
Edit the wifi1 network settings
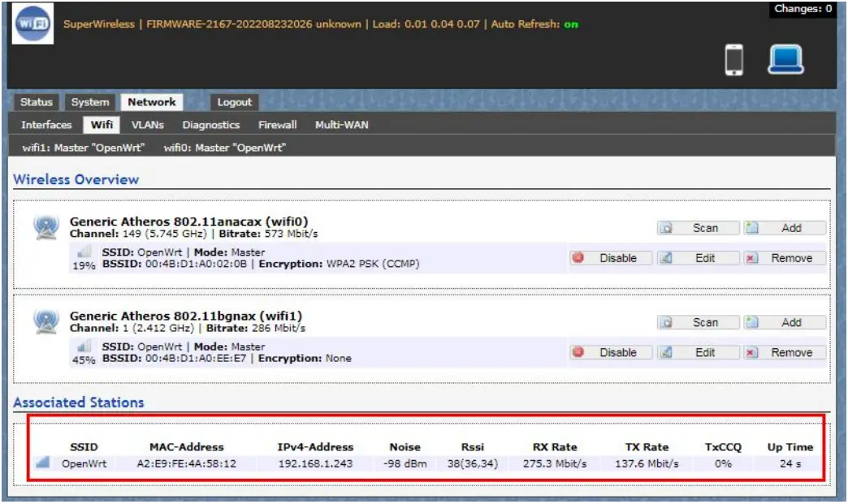pos(699,352)
